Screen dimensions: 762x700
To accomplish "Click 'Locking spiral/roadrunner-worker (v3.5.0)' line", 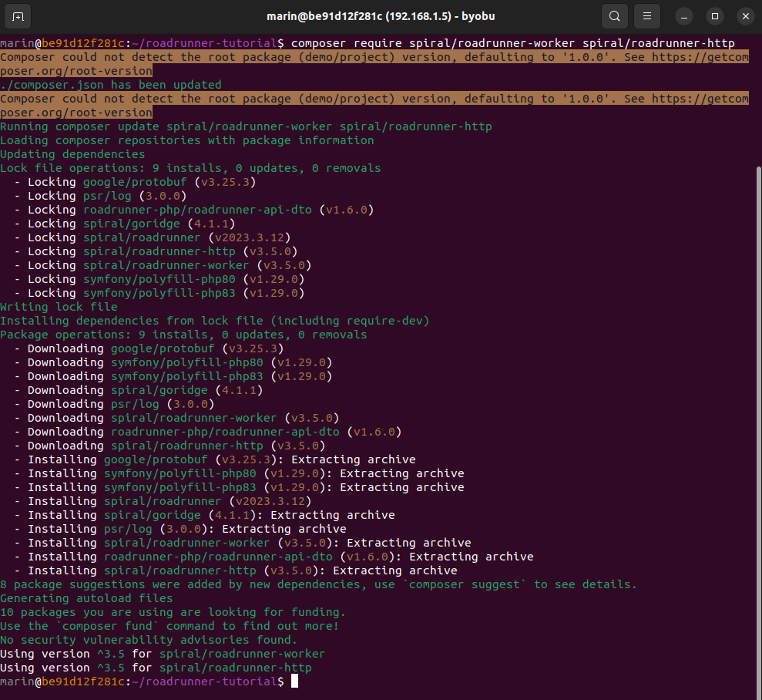I will [x=163, y=265].
